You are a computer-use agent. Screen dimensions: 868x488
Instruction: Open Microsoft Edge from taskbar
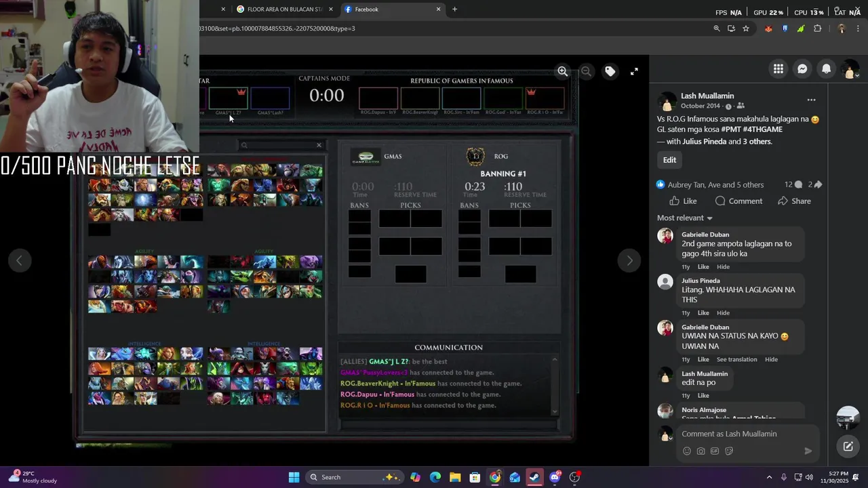point(435,477)
